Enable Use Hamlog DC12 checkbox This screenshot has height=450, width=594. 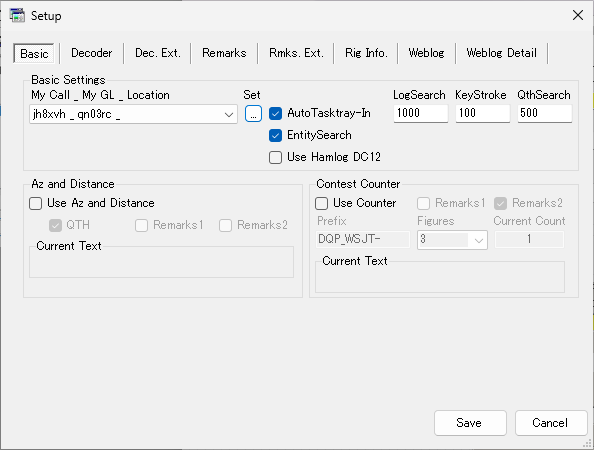[x=275, y=157]
